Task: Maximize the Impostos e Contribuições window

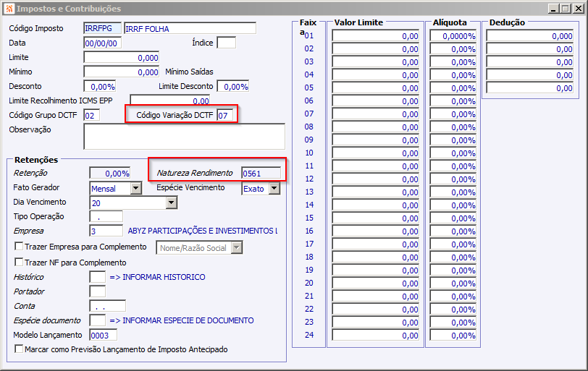Action: [x=566, y=8]
